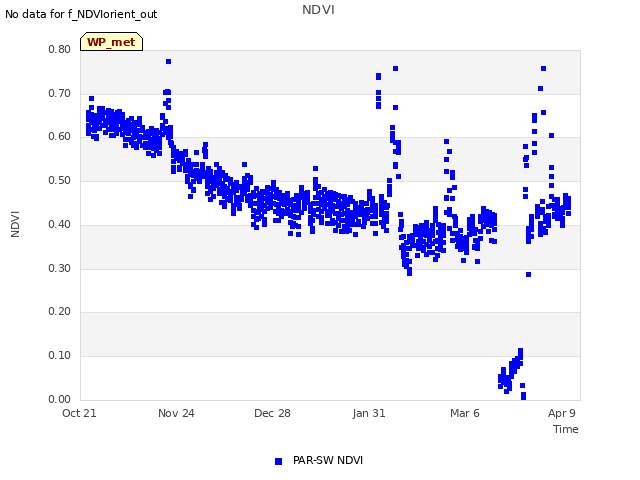Image resolution: width=640 pixels, height=480 pixels.
Task: Click the 0.60 y-axis tick label
Action: (60, 137)
